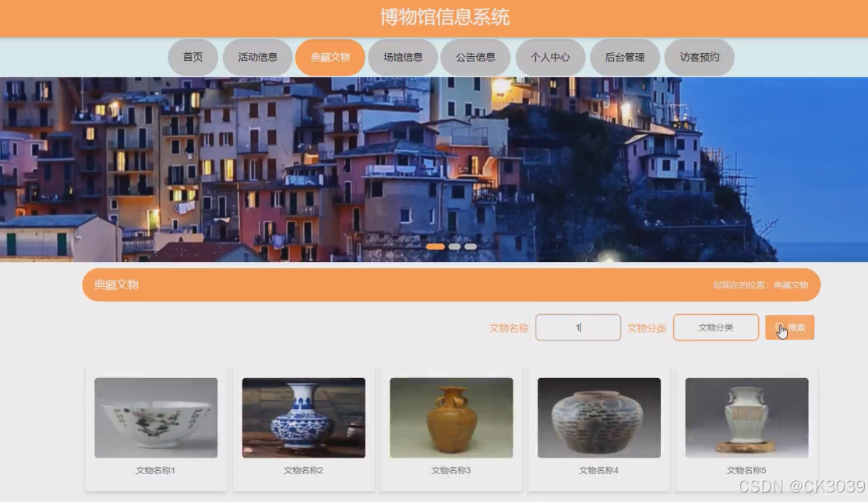Click the 文物名称3 yellow jug image
The width and height of the screenshot is (868, 502).
(x=450, y=418)
